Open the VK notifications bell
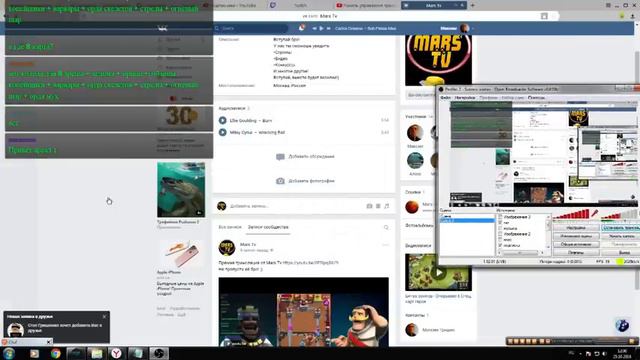Image resolution: width=640 pixels, height=360 pixels. [302, 28]
